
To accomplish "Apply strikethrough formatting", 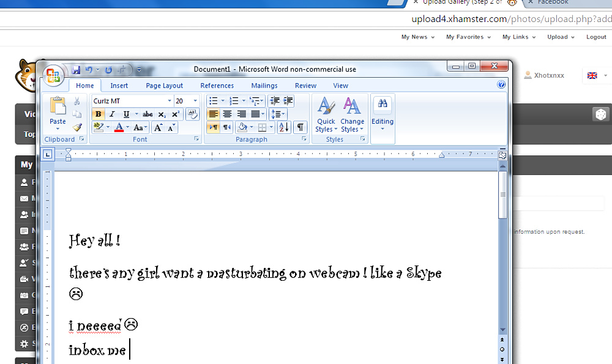I will [x=147, y=114].
